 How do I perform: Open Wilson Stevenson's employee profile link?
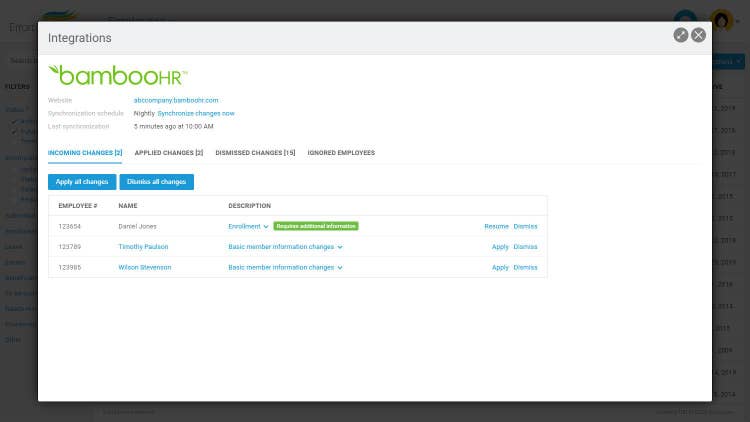144,267
